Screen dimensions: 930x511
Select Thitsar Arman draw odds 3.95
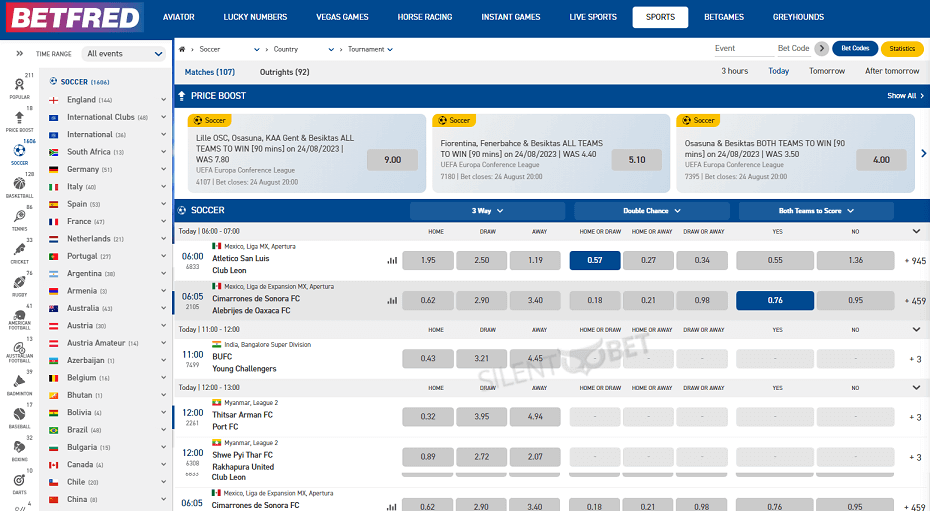pos(482,417)
